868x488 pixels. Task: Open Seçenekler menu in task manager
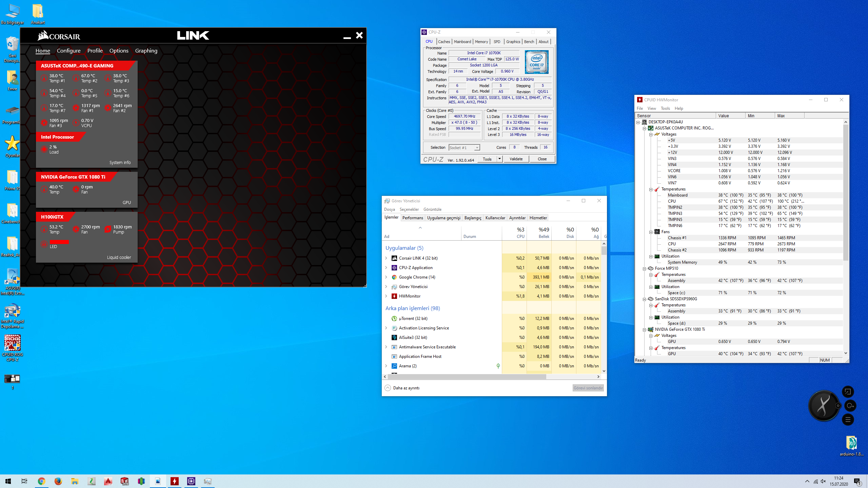(x=409, y=209)
